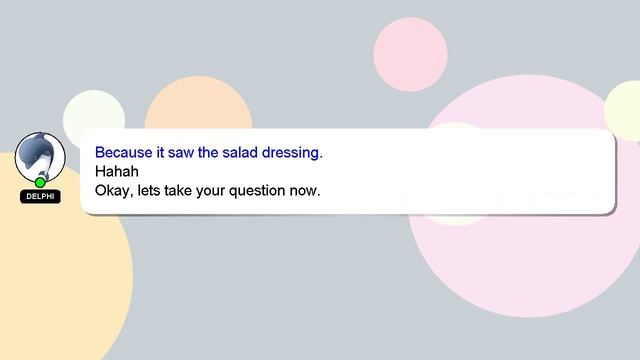The image size is (640, 360).
Task: Click the word 'dressing.' in blue text
Action: 292,153
